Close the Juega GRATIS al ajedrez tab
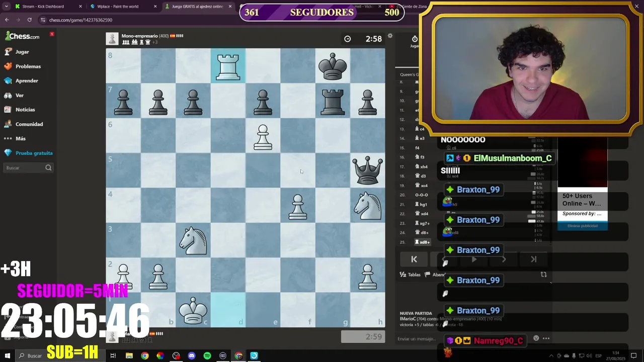Viewport: 644px width, 362px height. pos(230,7)
